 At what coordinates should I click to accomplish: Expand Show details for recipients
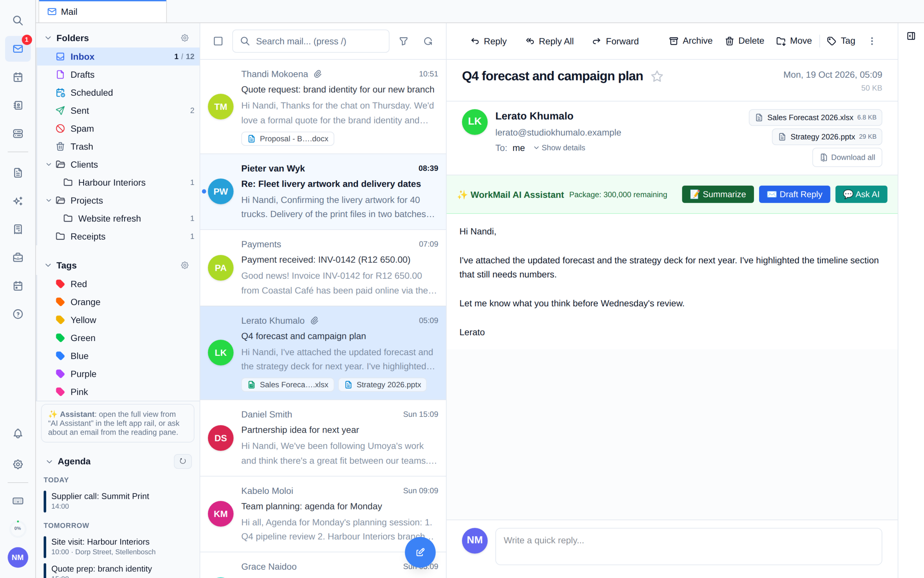point(559,147)
